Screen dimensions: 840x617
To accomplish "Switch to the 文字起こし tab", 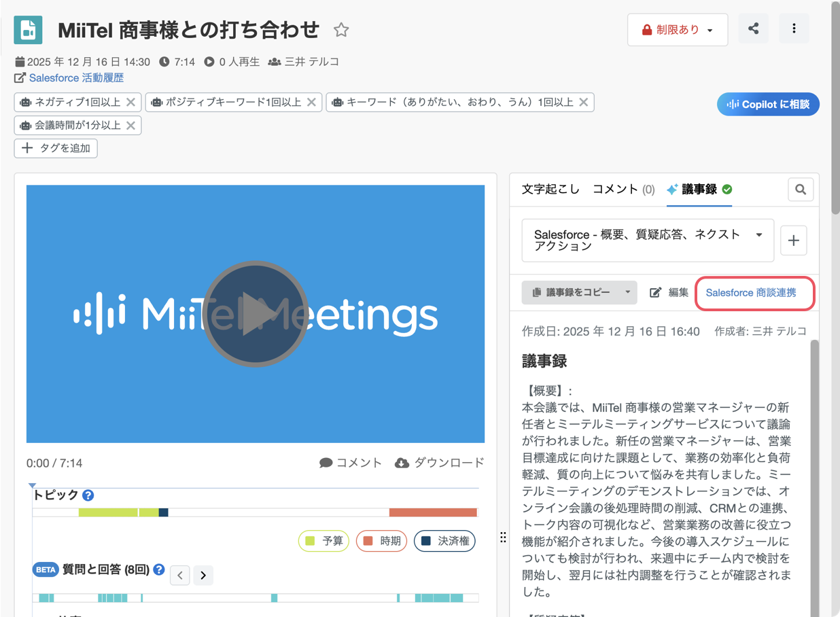I will tap(550, 190).
